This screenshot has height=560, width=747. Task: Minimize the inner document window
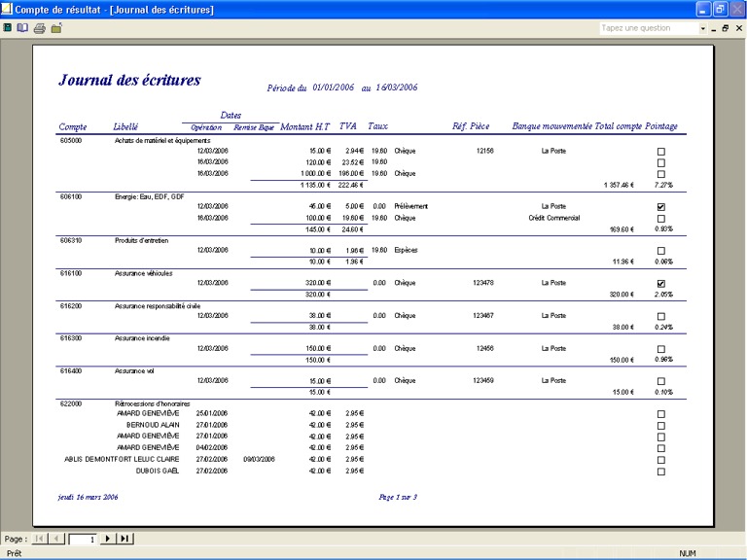(714, 28)
